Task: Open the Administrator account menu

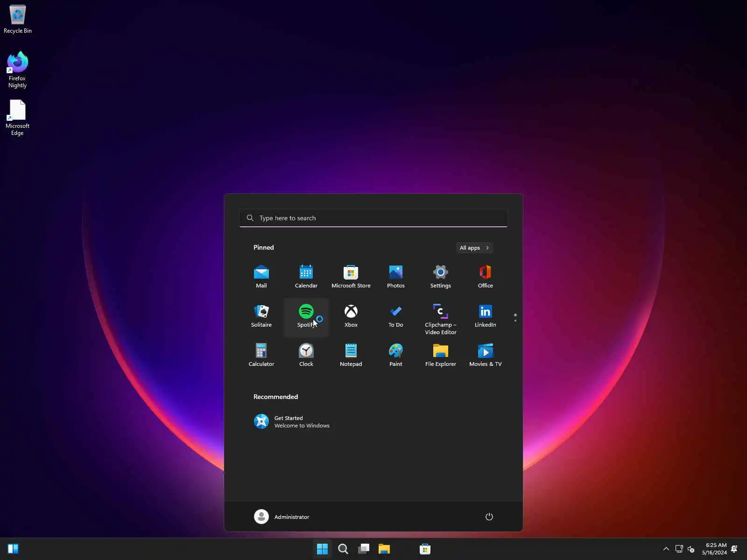Action: (x=282, y=517)
